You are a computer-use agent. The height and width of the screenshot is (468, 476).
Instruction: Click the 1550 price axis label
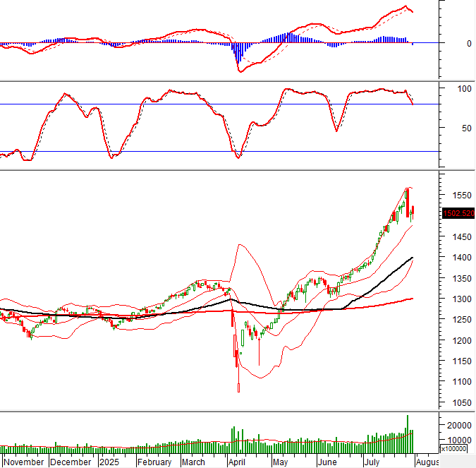pyautogui.click(x=462, y=195)
